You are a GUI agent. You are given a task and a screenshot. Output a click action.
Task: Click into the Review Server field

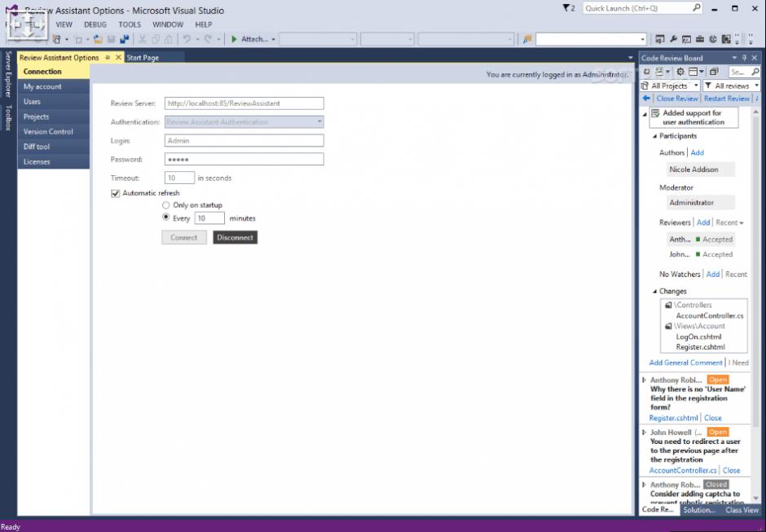click(244, 103)
